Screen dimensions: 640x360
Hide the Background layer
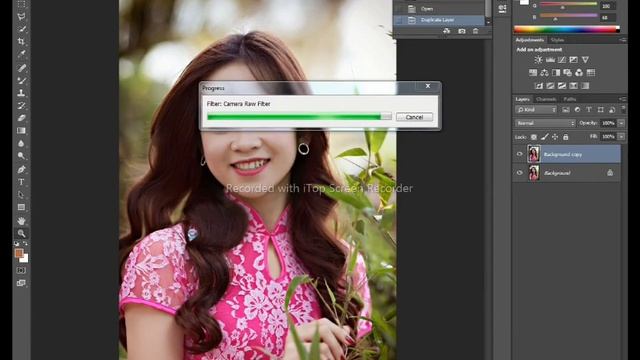pyautogui.click(x=520, y=173)
